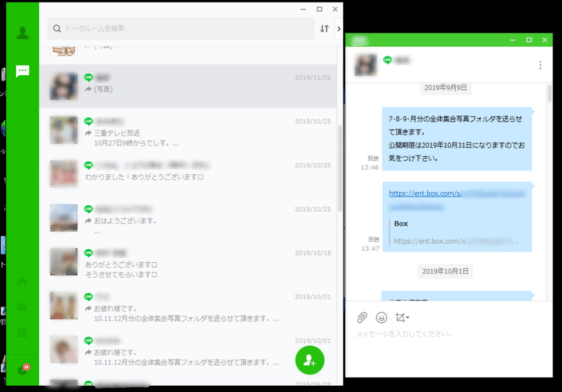Attach a file using the paperclip icon

point(362,317)
